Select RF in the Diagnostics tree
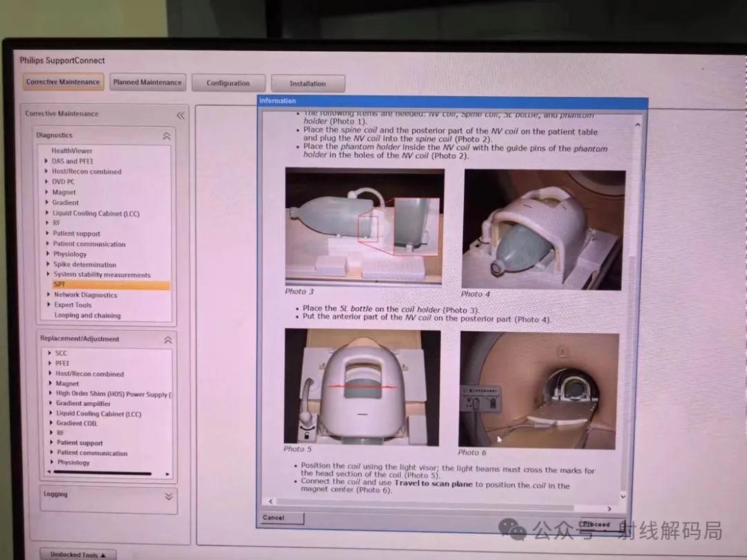 (x=57, y=223)
